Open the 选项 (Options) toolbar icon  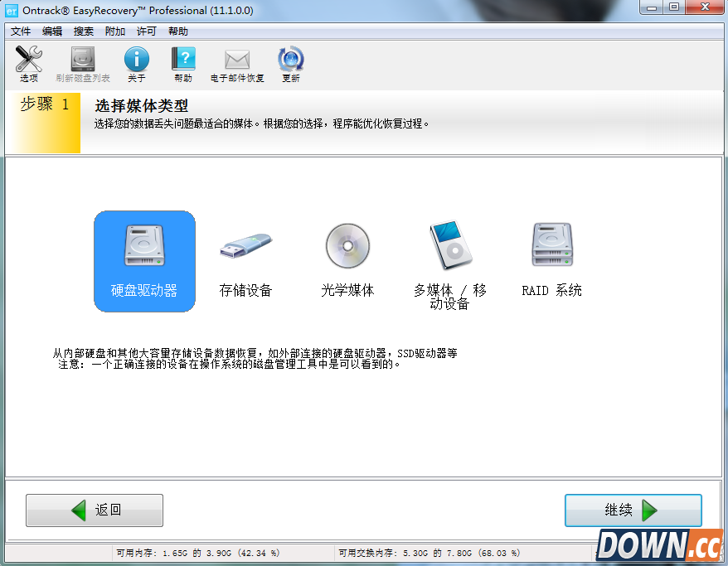27,64
